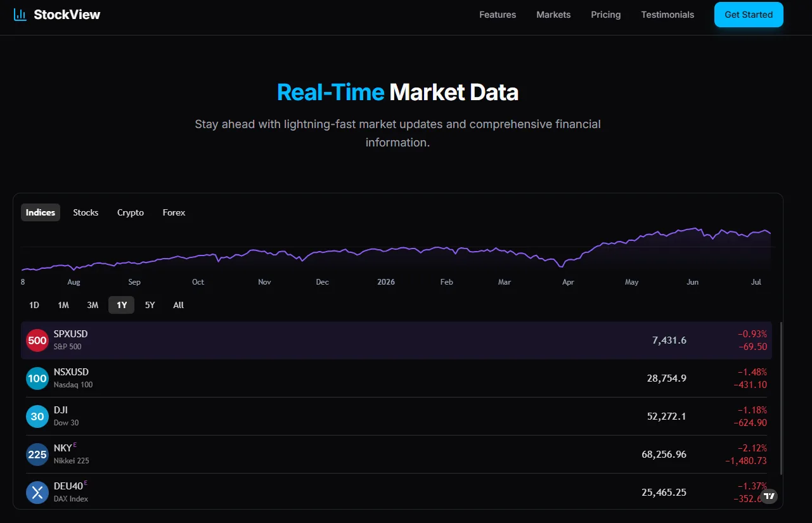The width and height of the screenshot is (812, 523).
Task: Open the Features nav link
Action: point(498,15)
